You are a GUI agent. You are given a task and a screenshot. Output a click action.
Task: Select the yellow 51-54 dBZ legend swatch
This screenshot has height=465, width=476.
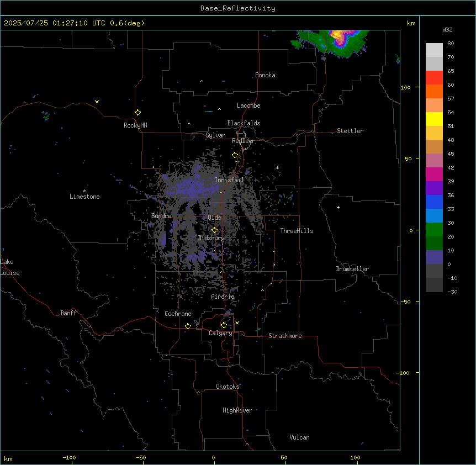point(434,119)
